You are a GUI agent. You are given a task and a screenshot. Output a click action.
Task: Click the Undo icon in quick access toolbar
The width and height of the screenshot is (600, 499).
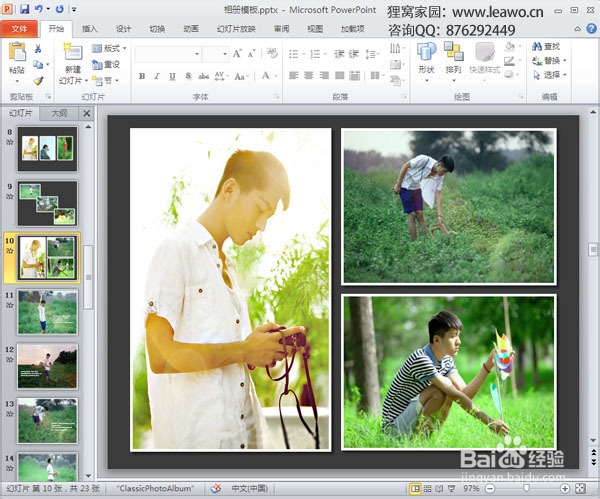pyautogui.click(x=39, y=9)
